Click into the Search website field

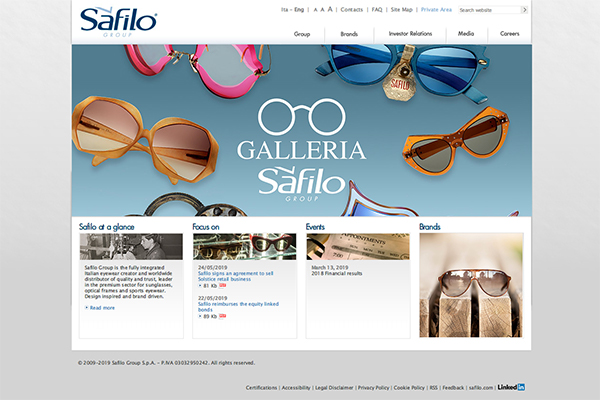coord(489,10)
